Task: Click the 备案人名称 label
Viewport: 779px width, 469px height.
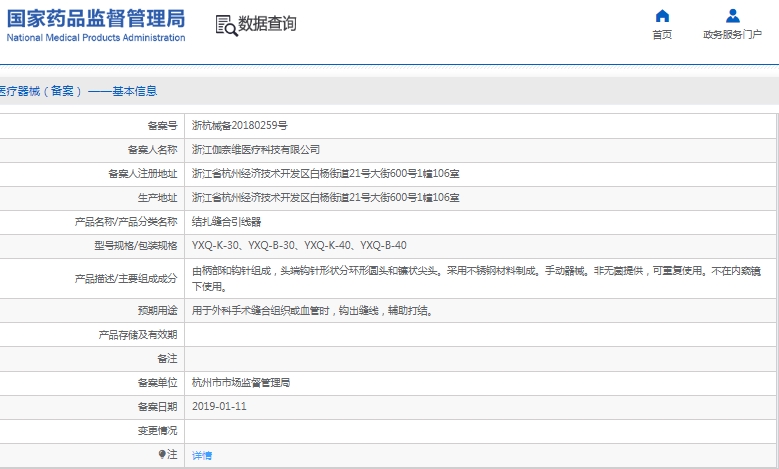Action: tap(153, 150)
